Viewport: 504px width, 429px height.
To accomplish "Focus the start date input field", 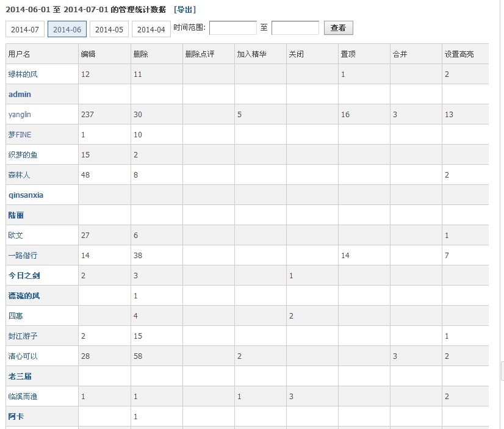I will 233,27.
